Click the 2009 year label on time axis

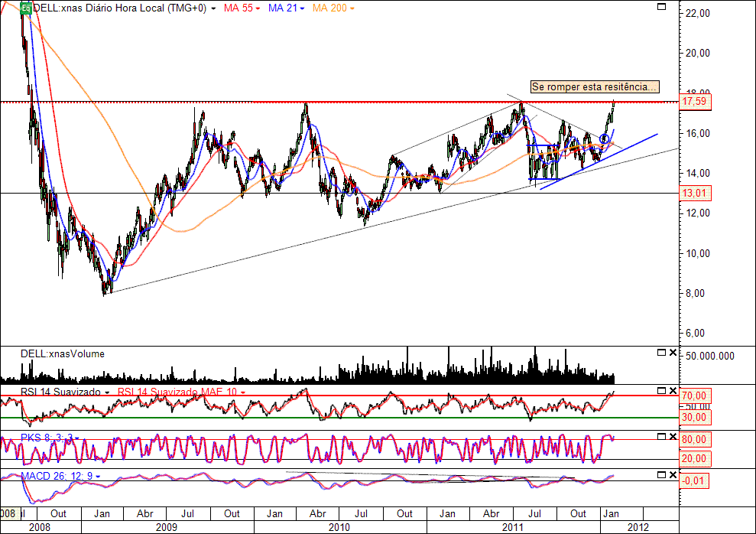[x=167, y=527]
